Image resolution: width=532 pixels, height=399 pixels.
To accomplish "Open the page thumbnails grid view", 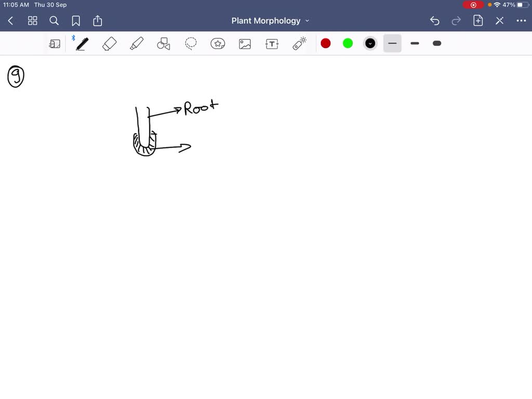I will pos(33,21).
